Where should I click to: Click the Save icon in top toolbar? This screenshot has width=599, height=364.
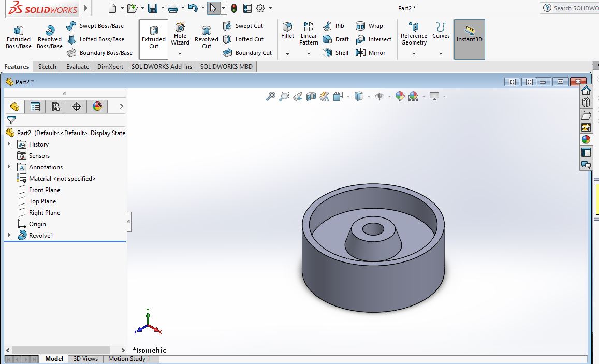(153, 8)
